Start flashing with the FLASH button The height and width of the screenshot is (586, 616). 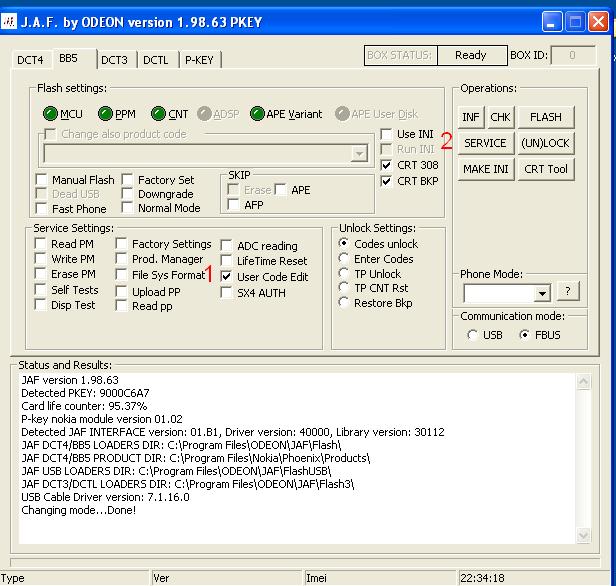[546, 117]
